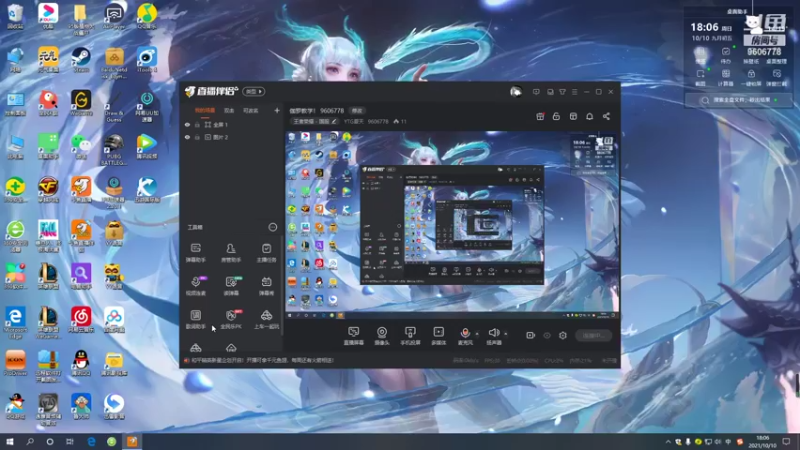
Task: Click room number 9606778 in header
Action: tap(332, 111)
